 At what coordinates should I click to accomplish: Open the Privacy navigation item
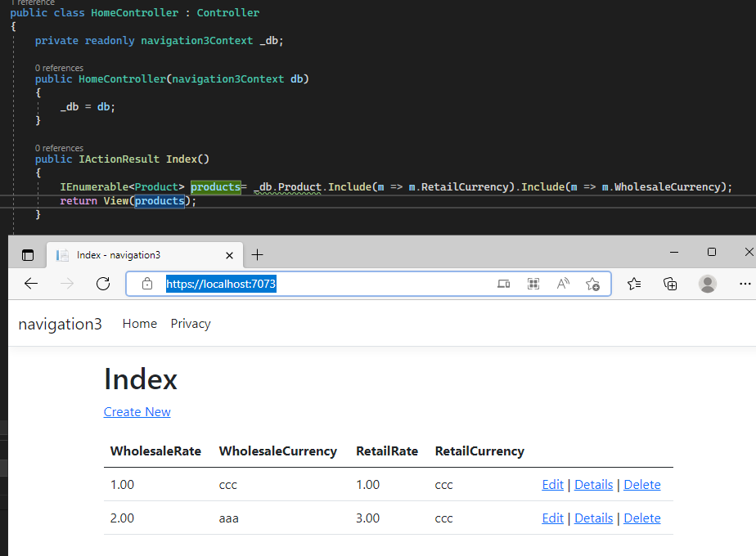pyautogui.click(x=191, y=324)
